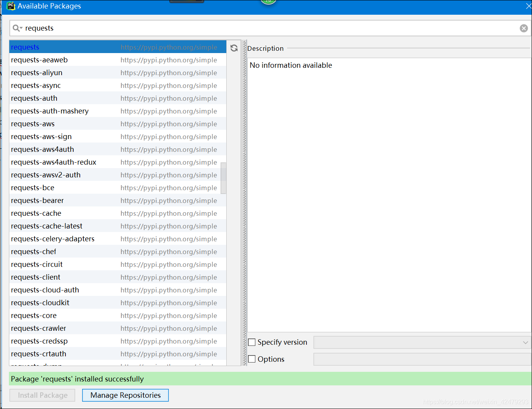
Task: Close the Available Packages dialog
Action: (528, 6)
